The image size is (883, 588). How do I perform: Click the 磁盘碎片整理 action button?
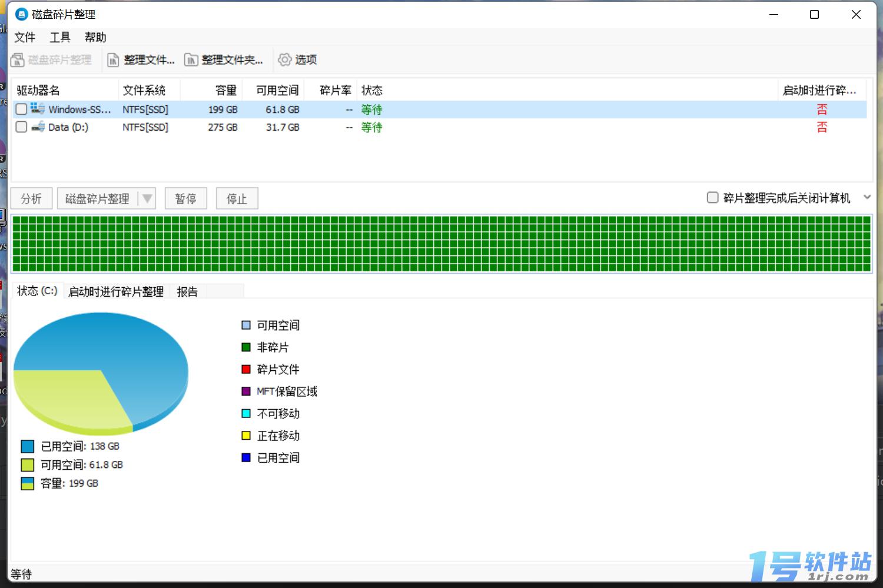coord(97,199)
